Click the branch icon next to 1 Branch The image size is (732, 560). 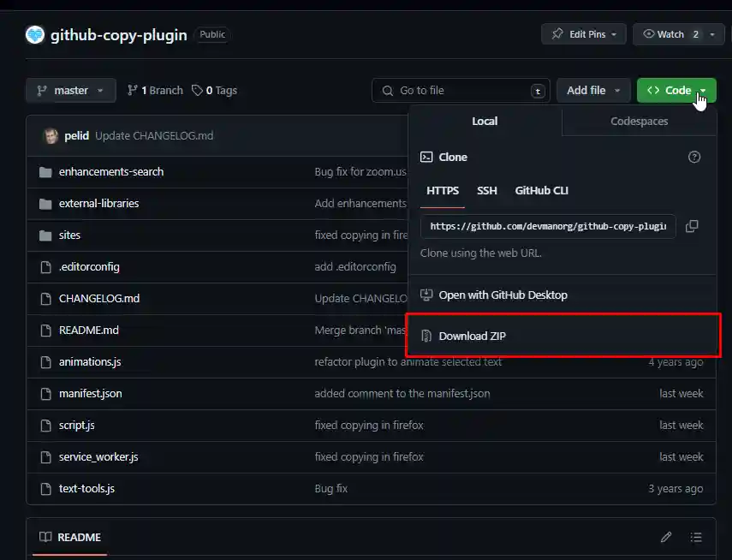click(133, 90)
